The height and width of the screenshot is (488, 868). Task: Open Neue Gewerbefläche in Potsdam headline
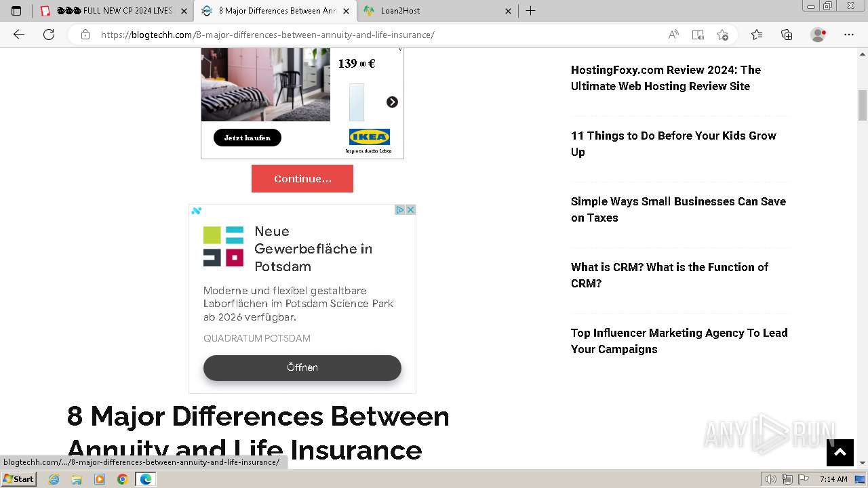[313, 249]
